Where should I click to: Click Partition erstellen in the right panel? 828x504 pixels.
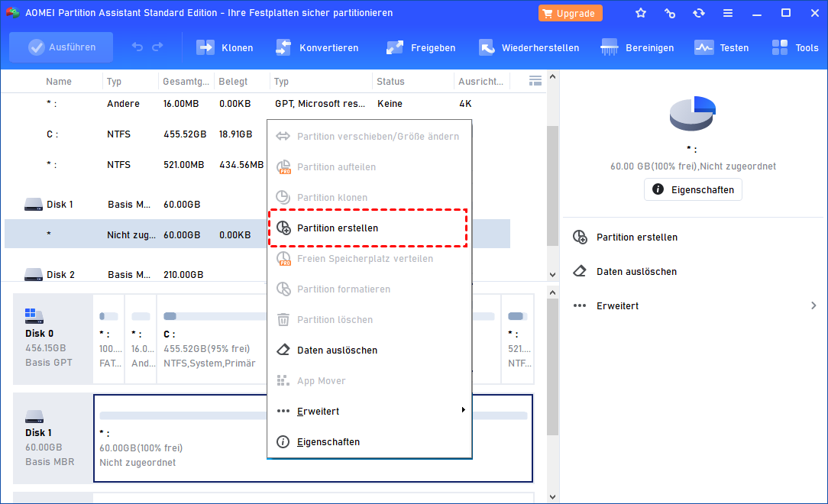(637, 237)
